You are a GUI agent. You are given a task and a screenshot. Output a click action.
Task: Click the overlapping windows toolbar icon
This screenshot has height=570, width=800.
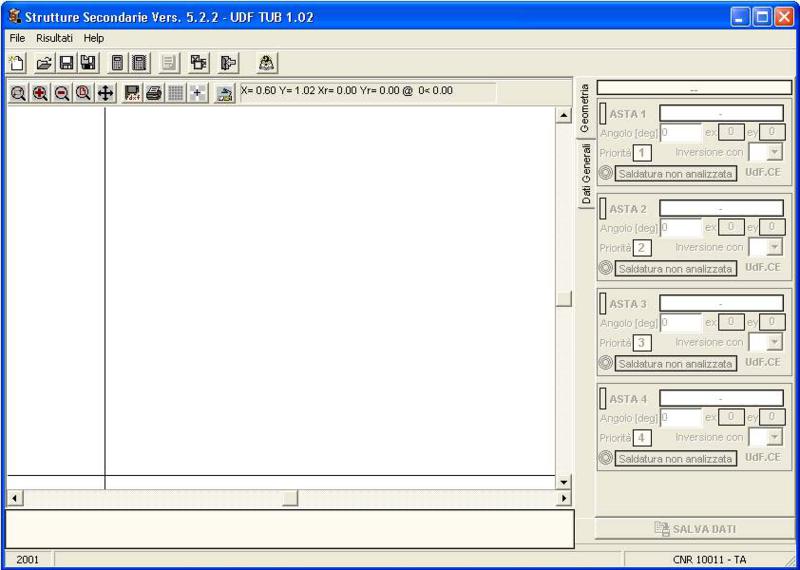click(198, 63)
